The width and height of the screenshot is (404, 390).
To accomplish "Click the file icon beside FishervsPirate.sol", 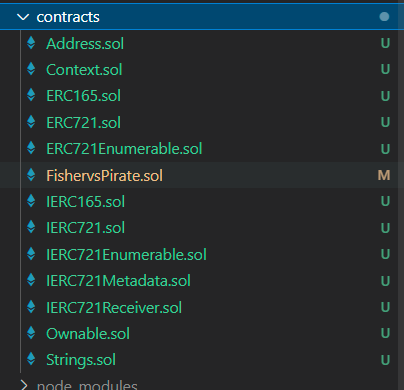I will click(x=31, y=175).
